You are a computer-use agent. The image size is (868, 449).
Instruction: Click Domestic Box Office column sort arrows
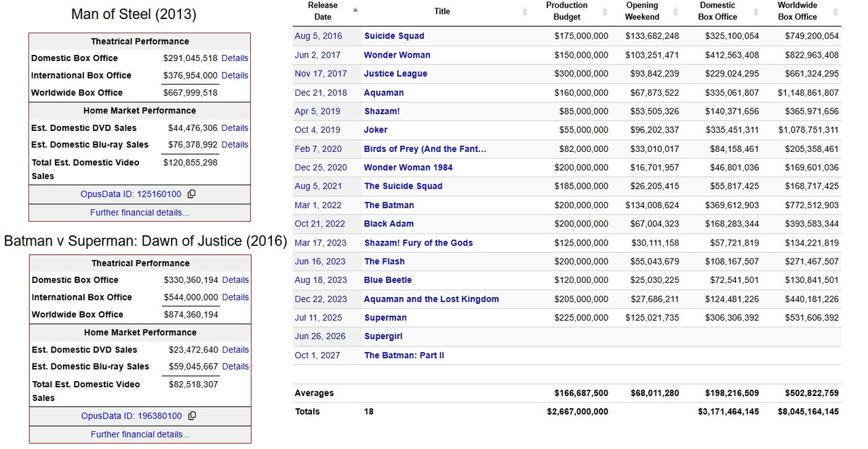tap(757, 12)
